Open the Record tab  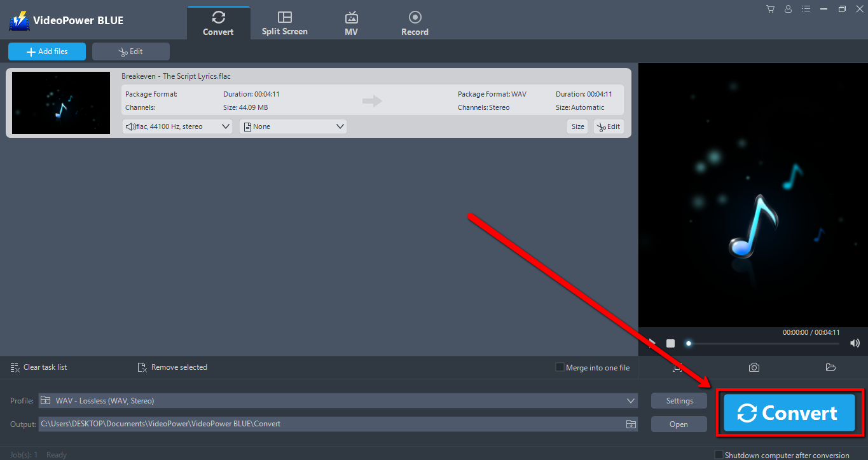pos(415,22)
